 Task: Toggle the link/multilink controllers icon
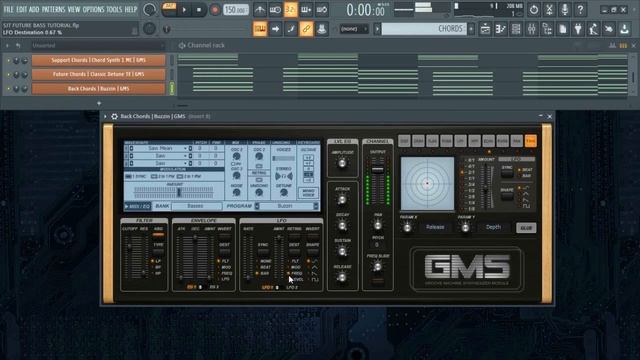[306, 29]
